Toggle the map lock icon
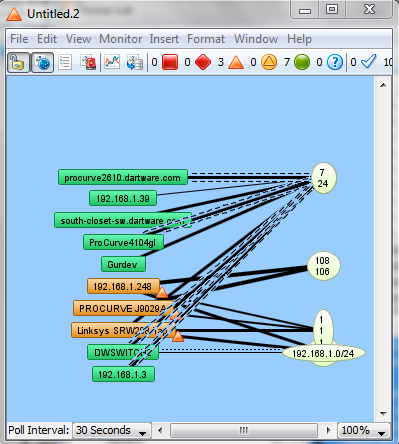The height and width of the screenshot is (444, 399). (x=18, y=62)
